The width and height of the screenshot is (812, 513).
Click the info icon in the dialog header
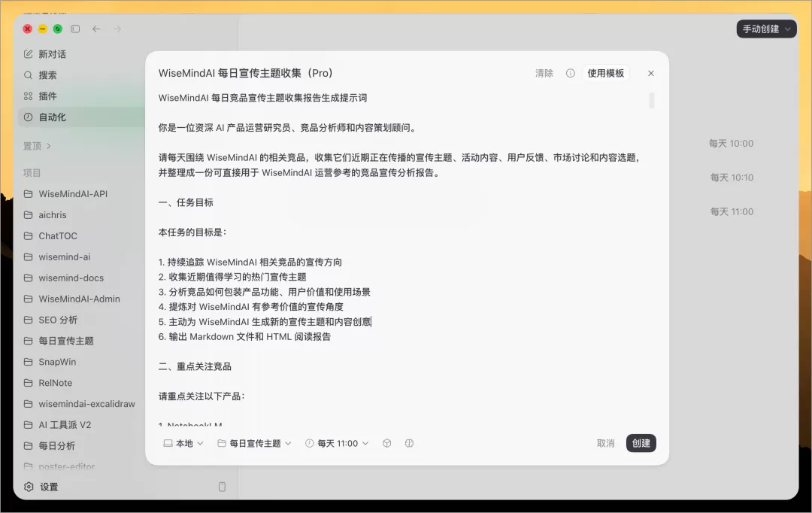(x=570, y=73)
